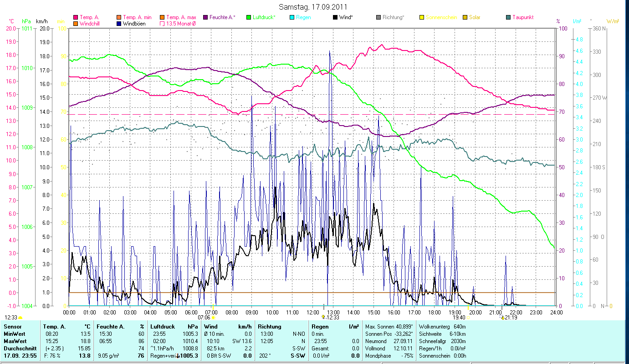This screenshot has height=364, width=629.
Task: Click the black Wind* legend swatch
Action: pos(335,17)
